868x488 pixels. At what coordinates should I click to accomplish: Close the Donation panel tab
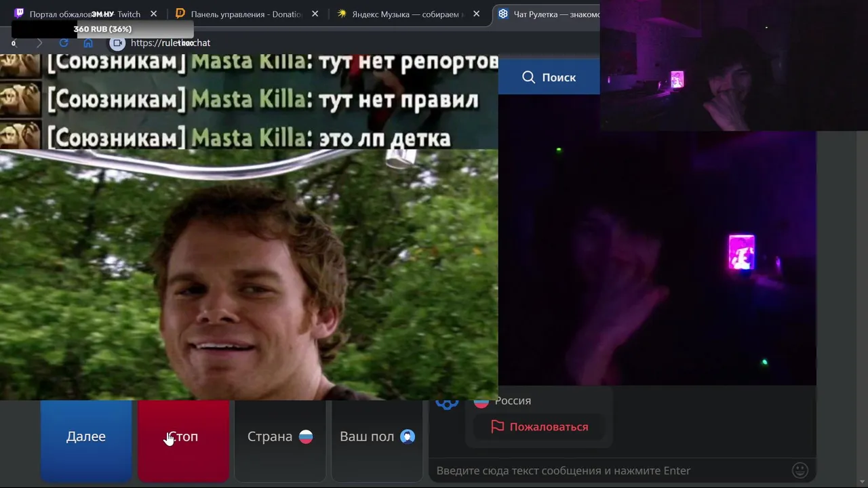coord(315,14)
